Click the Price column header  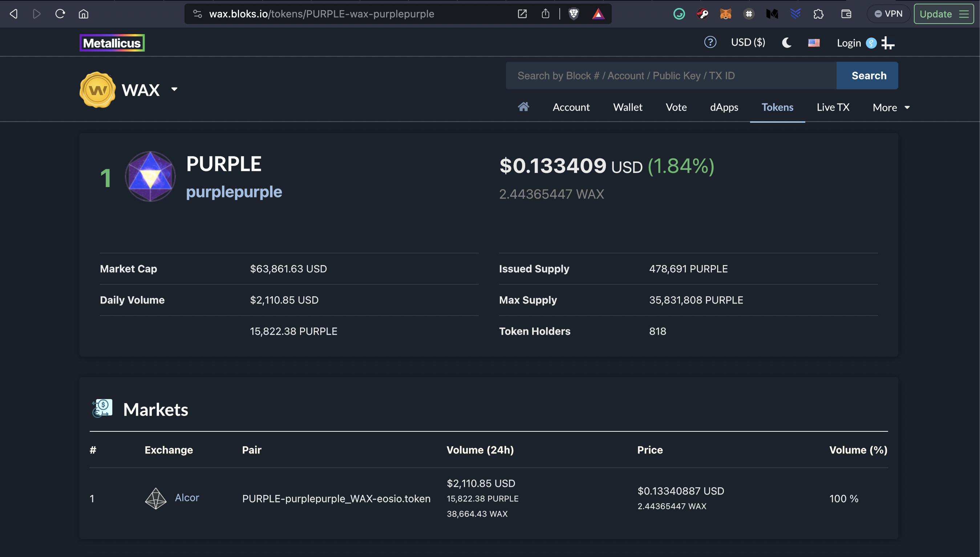coord(650,450)
